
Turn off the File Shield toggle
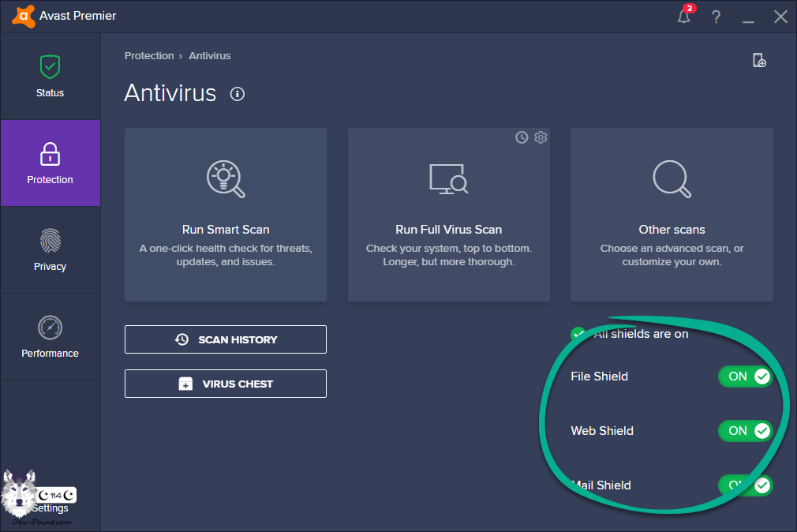(x=745, y=377)
